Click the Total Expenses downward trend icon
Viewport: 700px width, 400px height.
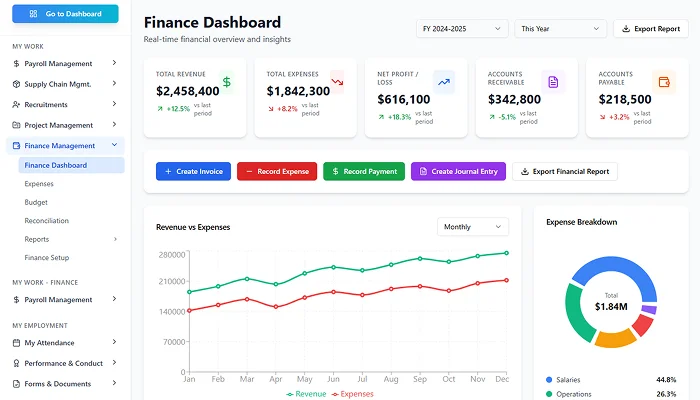point(336,82)
